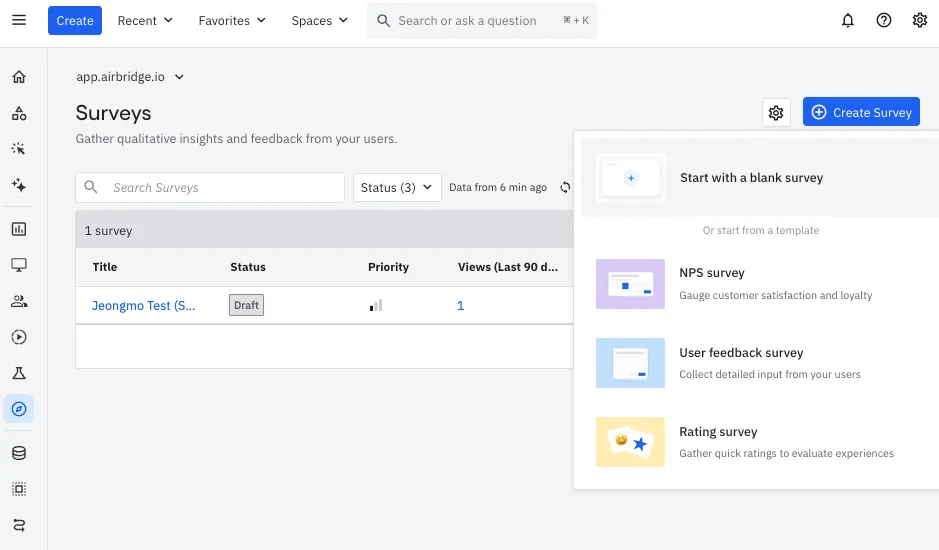Open survey settings gear beside Create Survey
This screenshot has height=550, width=939.
[776, 113]
